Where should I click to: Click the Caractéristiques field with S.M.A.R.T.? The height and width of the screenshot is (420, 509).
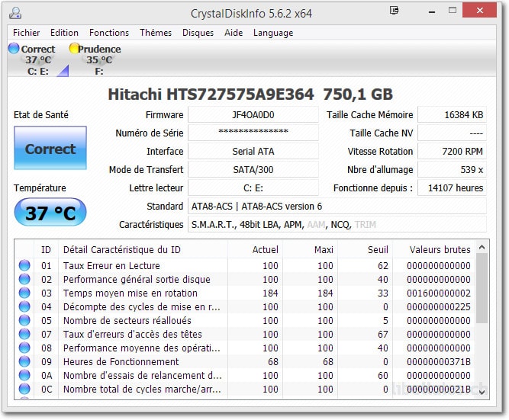tap(337, 224)
